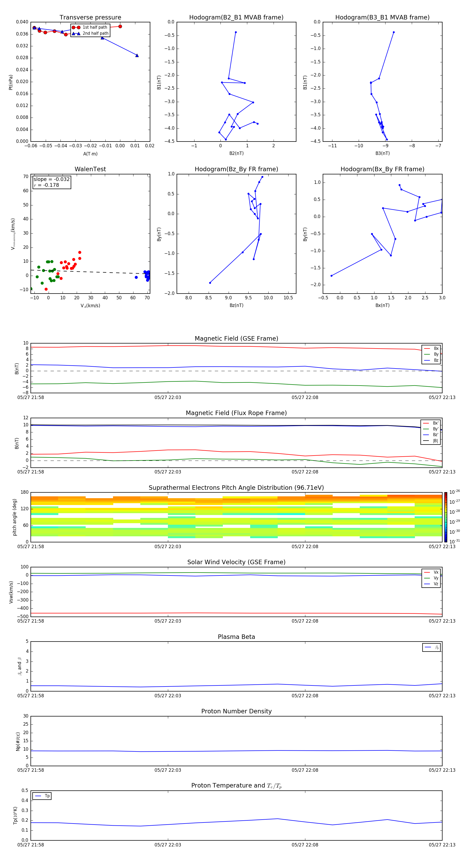This screenshot has width=473, height=868.
Task: Click lowest-left point of Bx_By hodogram
Action: 331,276
